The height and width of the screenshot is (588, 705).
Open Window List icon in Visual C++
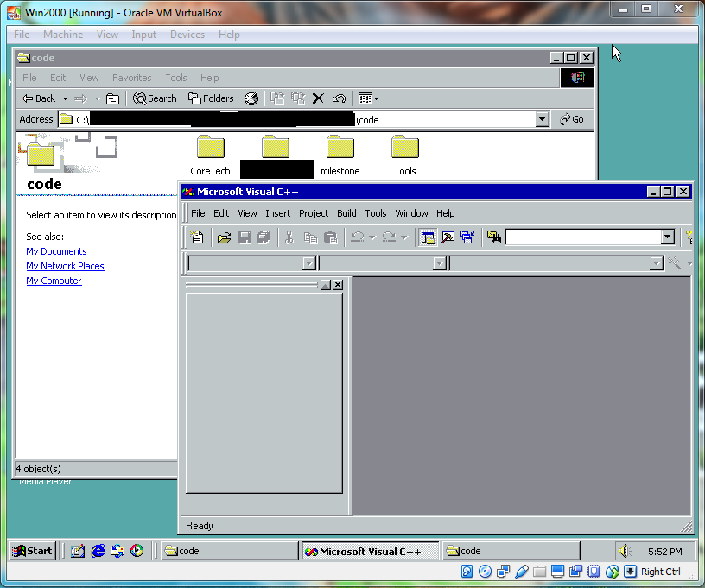tap(467, 237)
